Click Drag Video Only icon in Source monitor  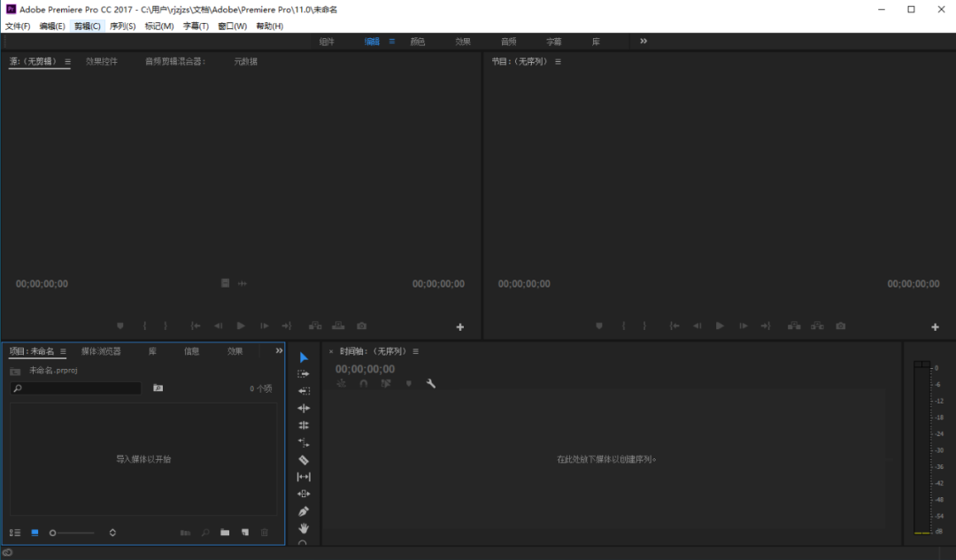click(225, 283)
